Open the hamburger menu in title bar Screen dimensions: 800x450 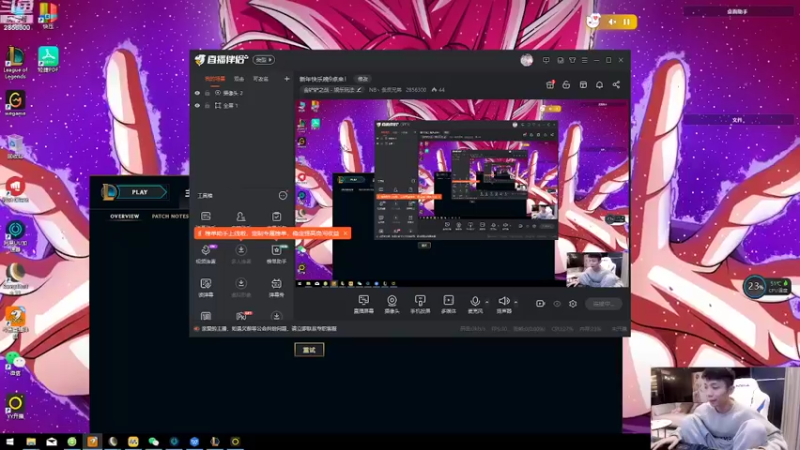point(585,60)
